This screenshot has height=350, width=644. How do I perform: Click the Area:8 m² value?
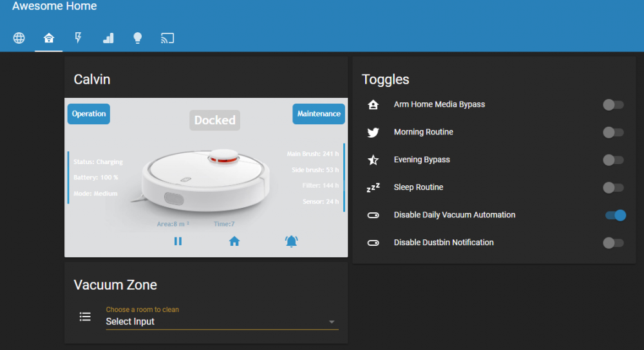[173, 224]
